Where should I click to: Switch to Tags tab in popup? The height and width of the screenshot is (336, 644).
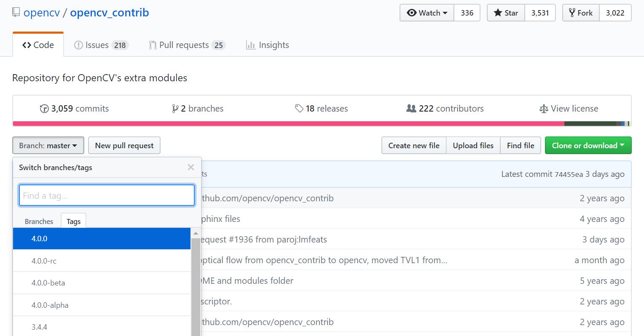click(73, 221)
